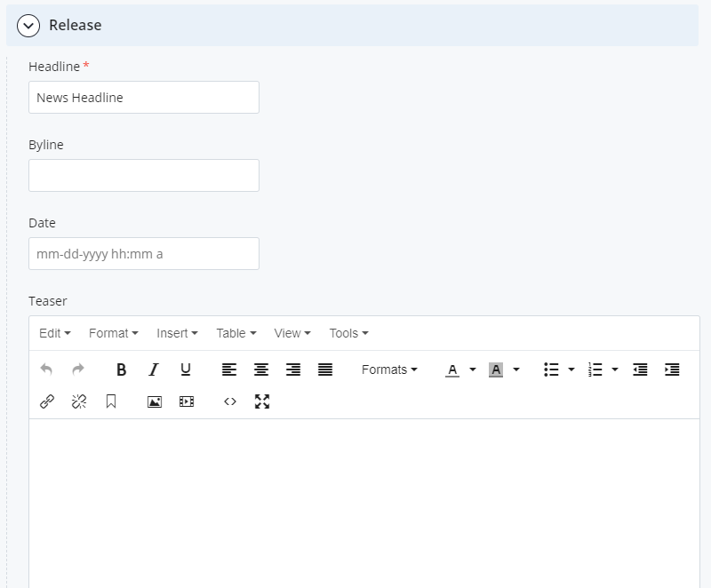
Task: Click the Headline field label
Action: tap(54, 67)
